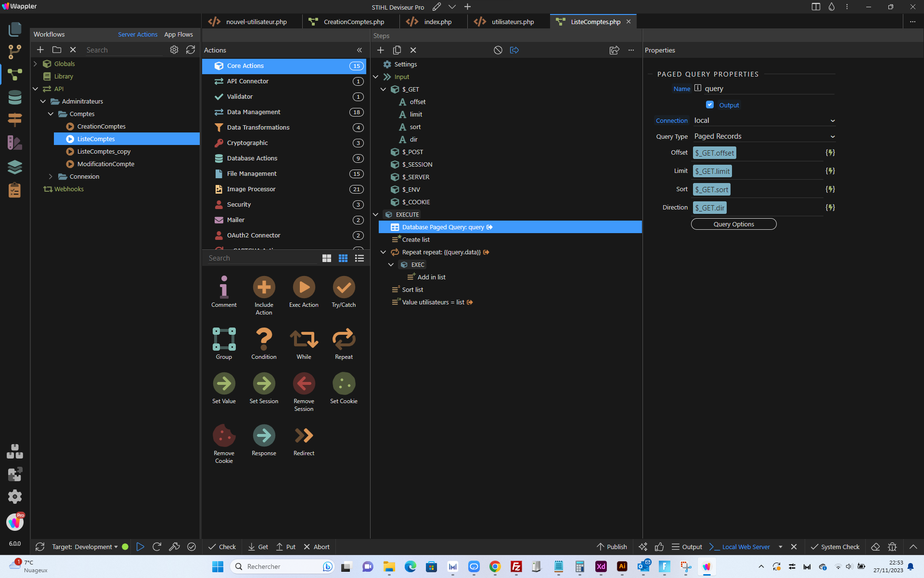
Task: Uncheck the Output checkbox
Action: (x=710, y=105)
